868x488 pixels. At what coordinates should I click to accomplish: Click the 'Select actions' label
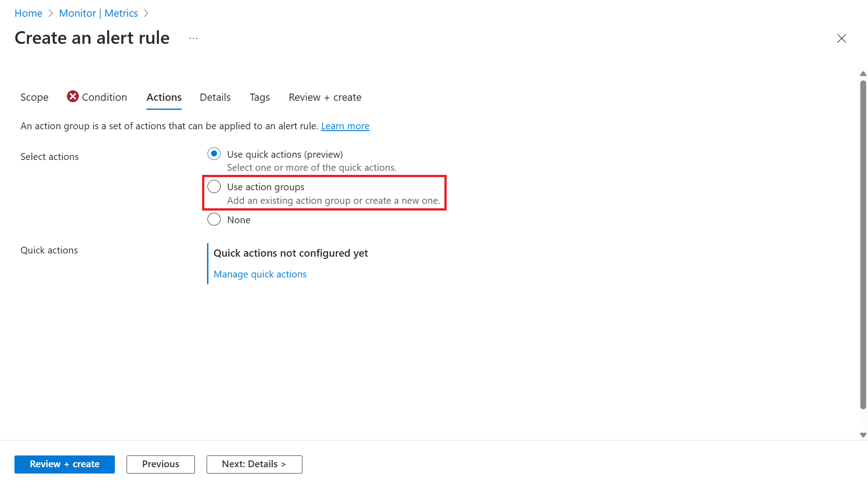[x=49, y=157]
